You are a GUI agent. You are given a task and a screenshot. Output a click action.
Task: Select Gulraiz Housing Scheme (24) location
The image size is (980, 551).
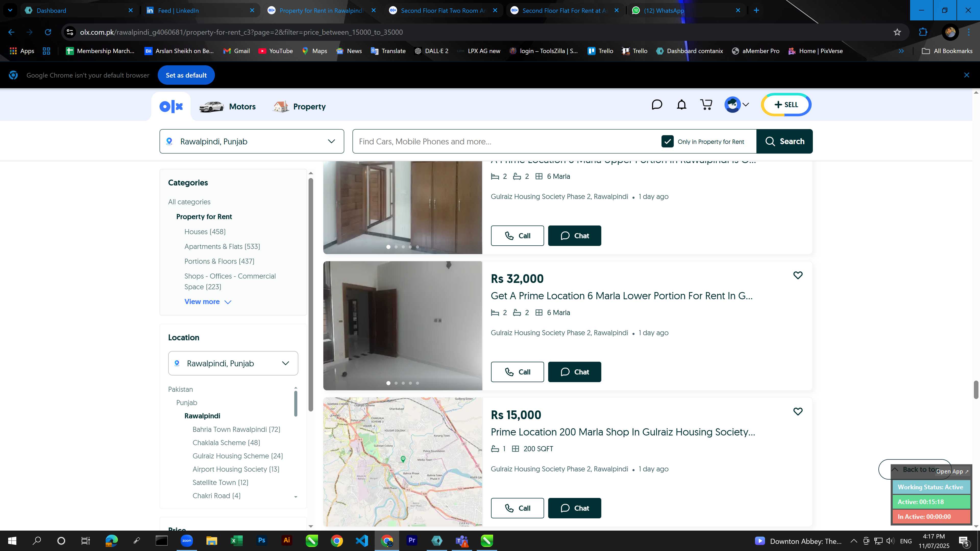pos(237,456)
